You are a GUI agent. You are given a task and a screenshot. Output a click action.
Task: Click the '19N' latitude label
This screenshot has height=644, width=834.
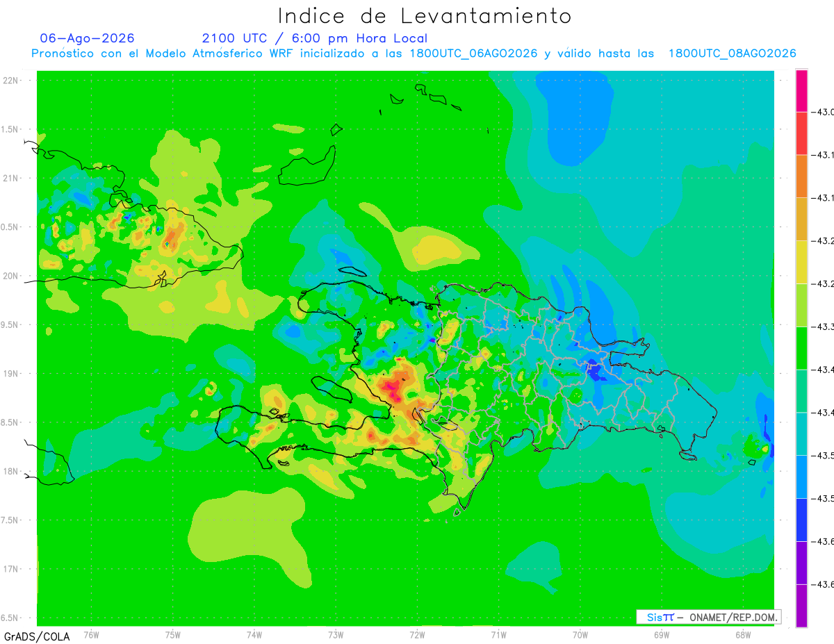(10, 373)
